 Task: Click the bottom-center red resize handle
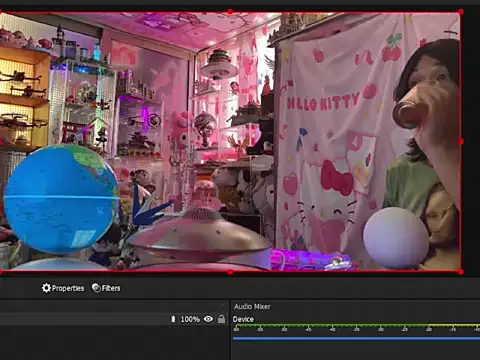click(230, 272)
